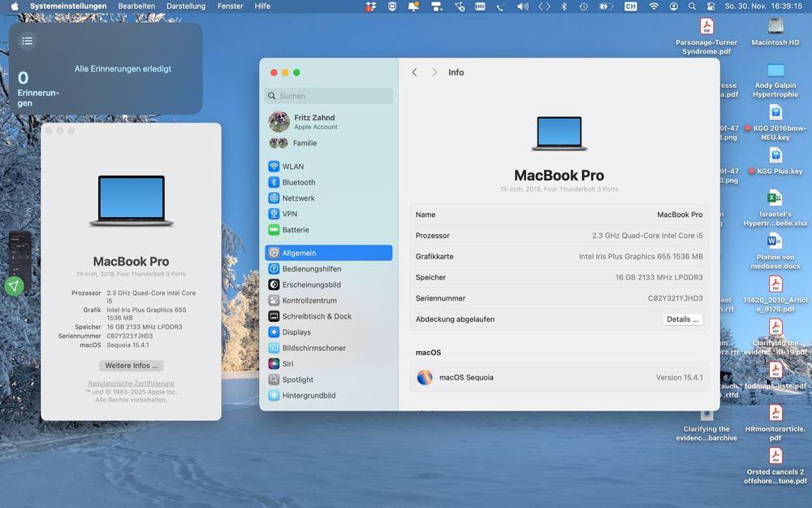Open Spotlight search in menu bar
This screenshot has height=508, width=812.
[692, 7]
